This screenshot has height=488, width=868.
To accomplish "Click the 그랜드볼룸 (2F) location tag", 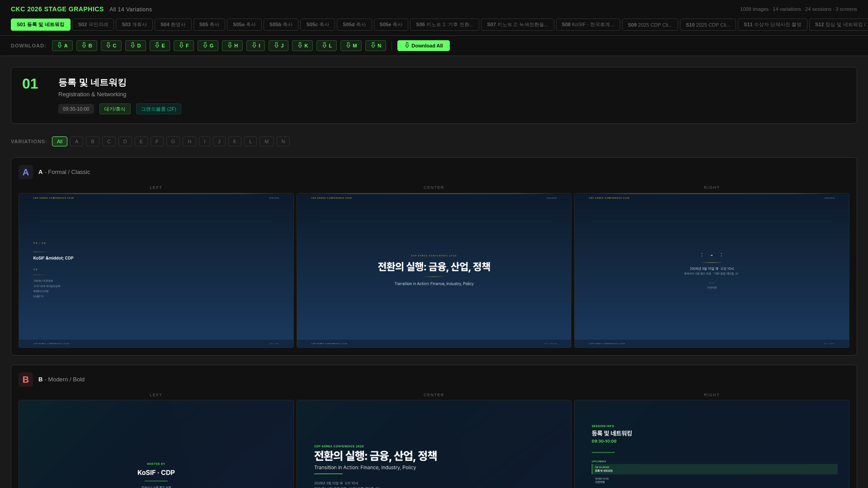I will 159,109.
